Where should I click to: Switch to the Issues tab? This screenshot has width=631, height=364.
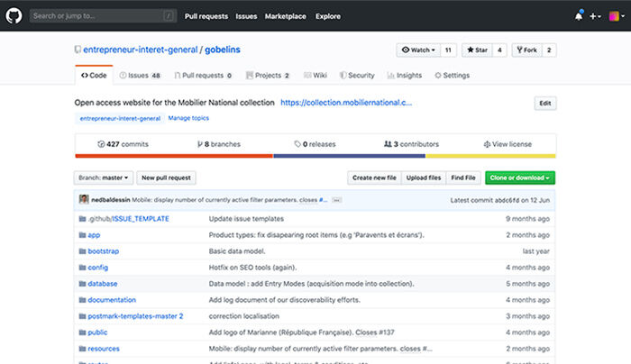pyautogui.click(x=140, y=75)
